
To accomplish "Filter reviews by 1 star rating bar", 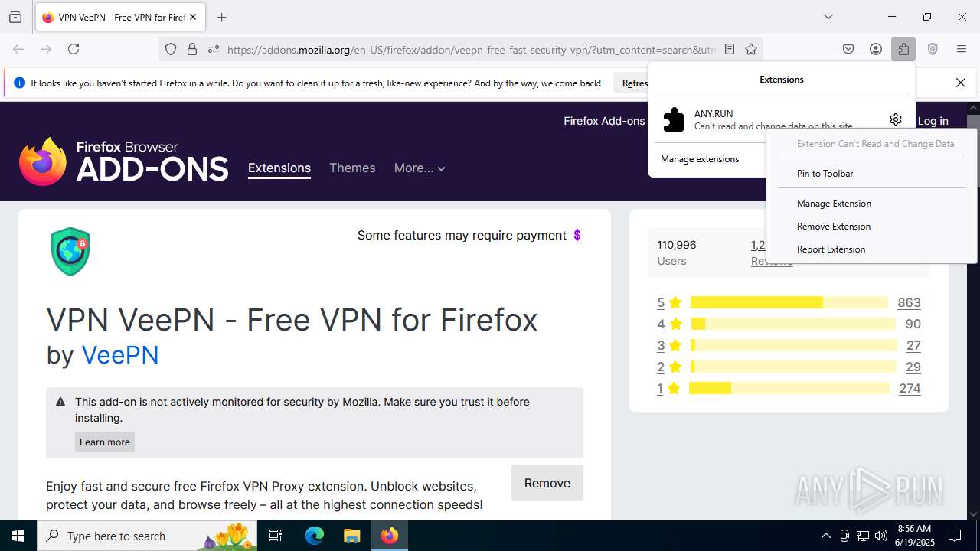I will (789, 388).
